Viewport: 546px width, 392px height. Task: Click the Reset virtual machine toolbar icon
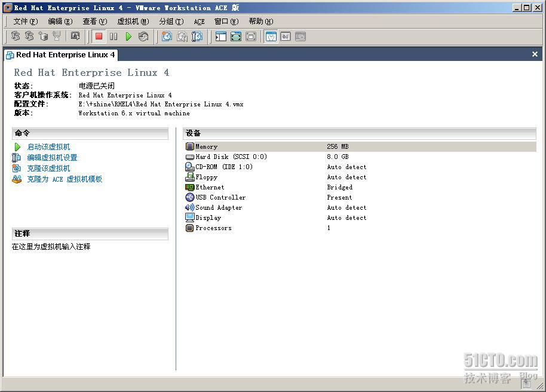pos(143,36)
